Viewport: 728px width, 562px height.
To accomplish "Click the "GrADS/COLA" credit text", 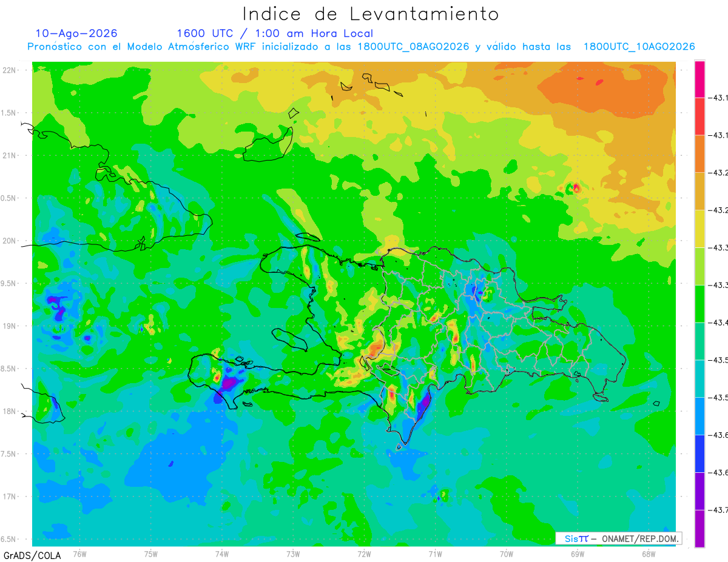I will click(32, 555).
